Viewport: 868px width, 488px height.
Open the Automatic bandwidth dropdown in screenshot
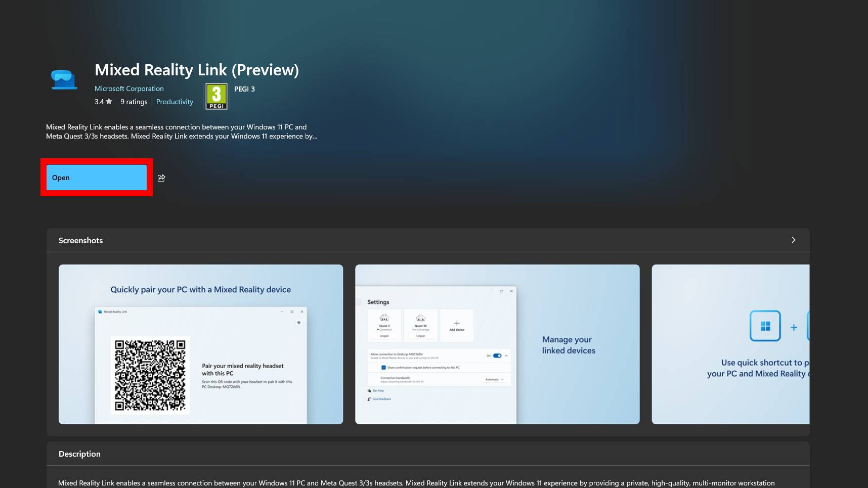[x=494, y=379]
